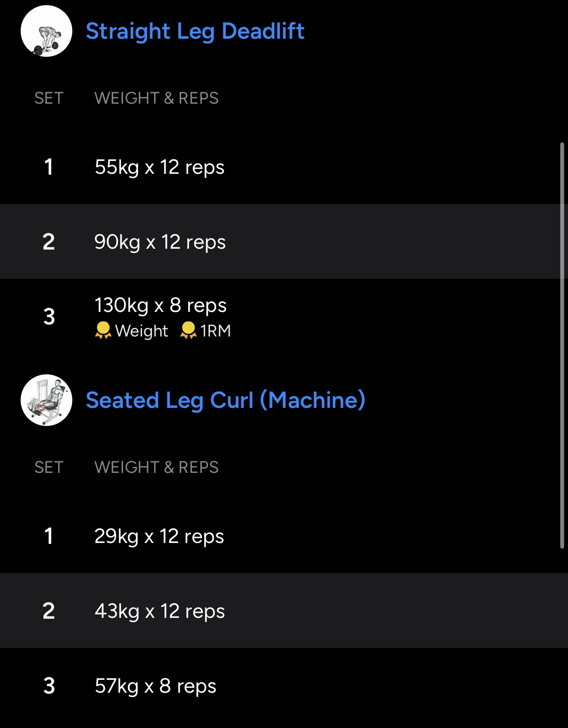
Task: Click the vertical scrollbar on the right edge
Action: 562,344
